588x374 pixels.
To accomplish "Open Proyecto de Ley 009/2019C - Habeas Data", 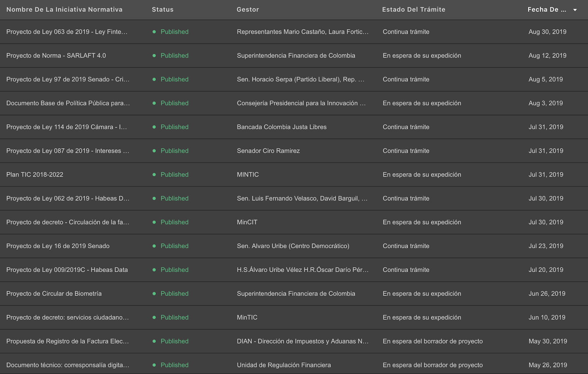I will [294, 270].
